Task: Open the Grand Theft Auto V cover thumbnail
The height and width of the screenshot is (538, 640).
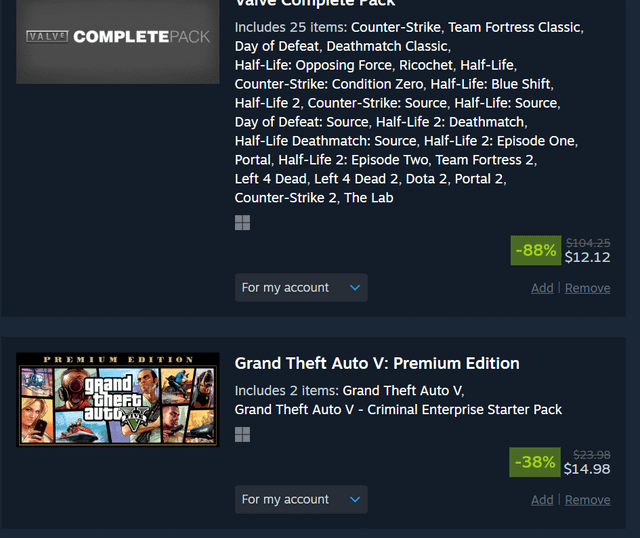Action: tap(118, 399)
